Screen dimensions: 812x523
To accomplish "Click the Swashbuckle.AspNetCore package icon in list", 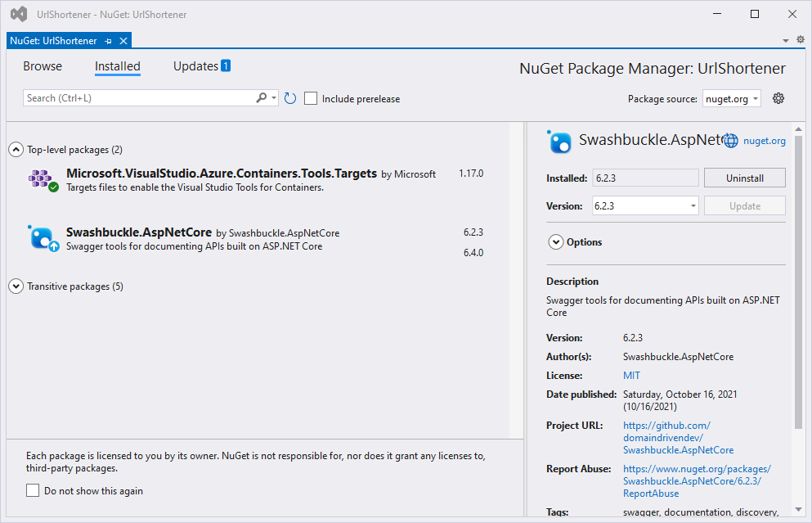I will (x=41, y=237).
